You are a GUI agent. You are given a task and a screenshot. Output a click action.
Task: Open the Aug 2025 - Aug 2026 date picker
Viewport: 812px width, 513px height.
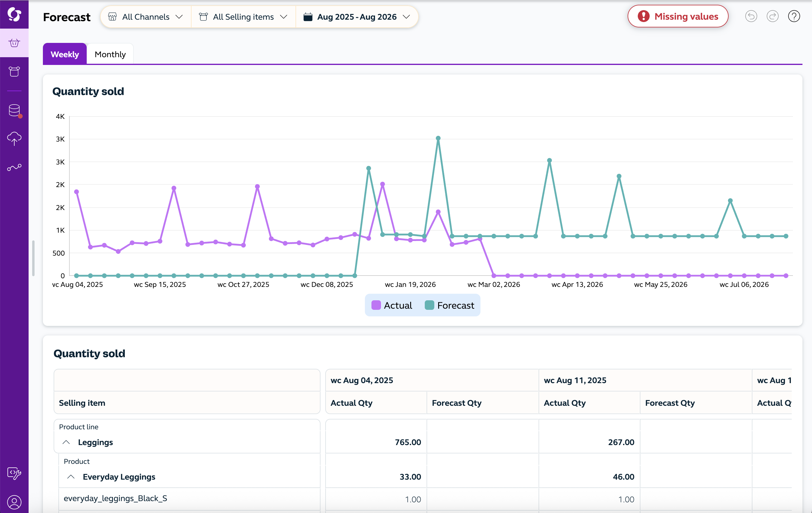tap(357, 17)
